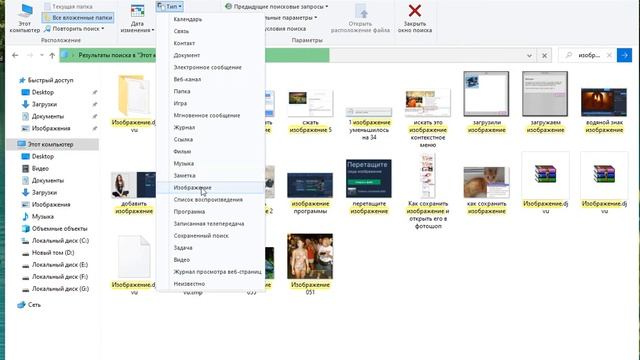
Task: Choose Электронное сообщение in the type menu
Action: click(211, 67)
